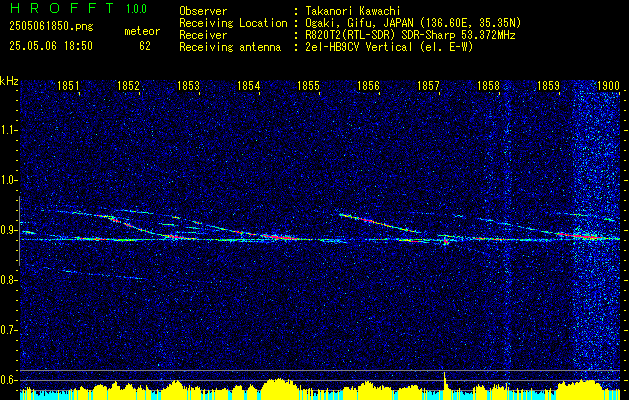
Task: Click location Ogaki, Gifu, JAPAN text
Action: pos(414,23)
